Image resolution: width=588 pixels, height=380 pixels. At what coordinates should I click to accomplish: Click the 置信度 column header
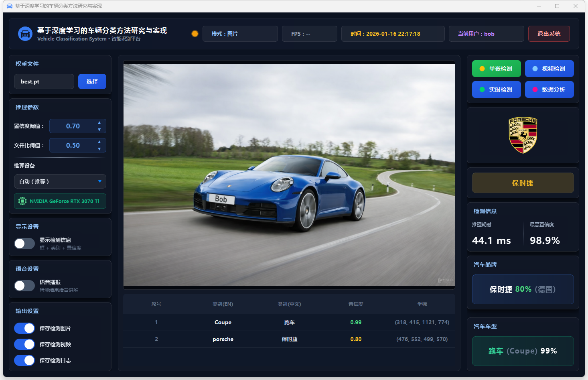point(356,304)
